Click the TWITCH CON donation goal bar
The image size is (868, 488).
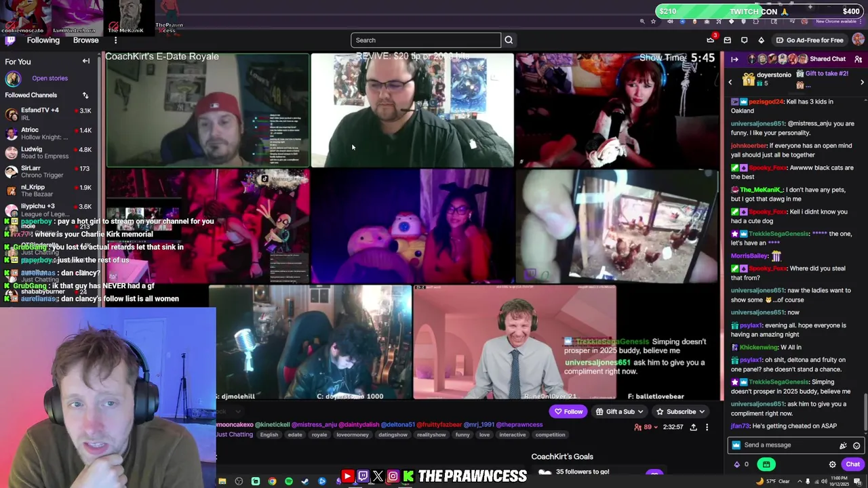tap(759, 12)
